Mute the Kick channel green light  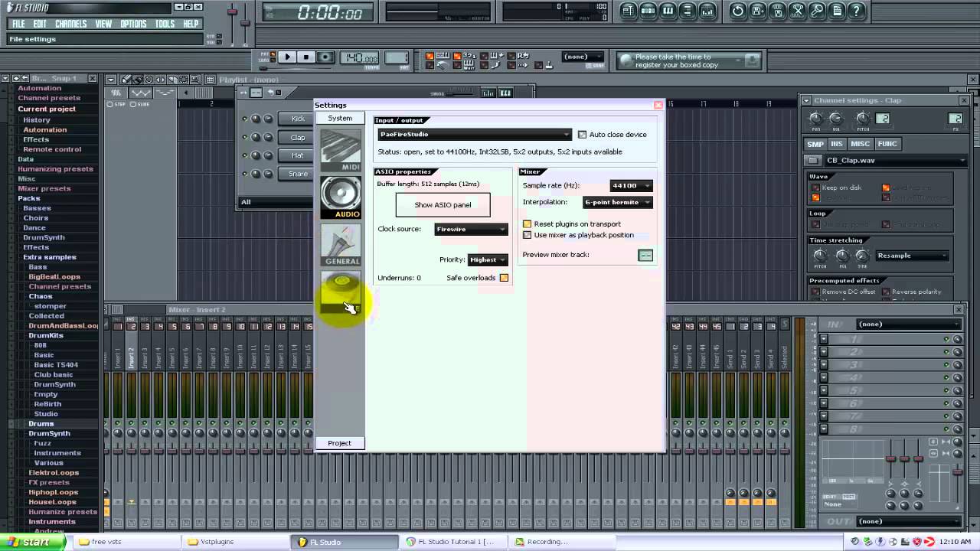[245, 119]
